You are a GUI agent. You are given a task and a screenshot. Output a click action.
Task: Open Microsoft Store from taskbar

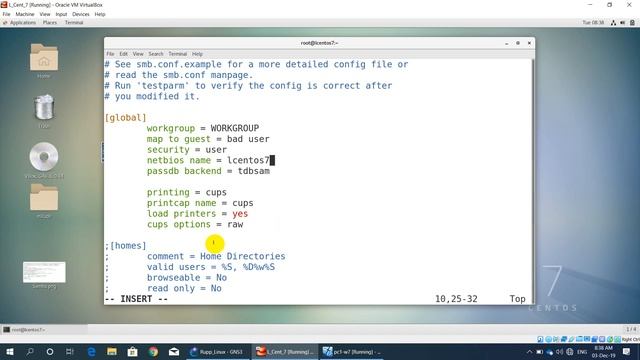click(x=133, y=351)
